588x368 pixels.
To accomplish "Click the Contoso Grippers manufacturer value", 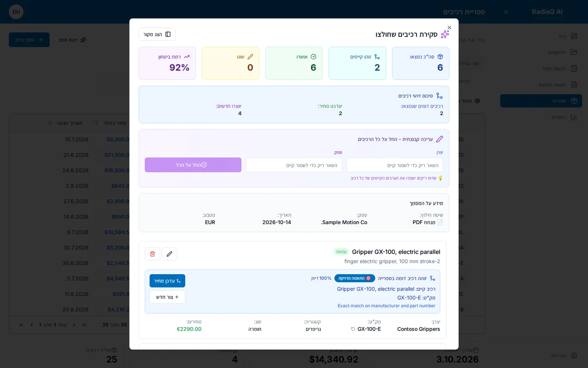I will tap(419, 329).
